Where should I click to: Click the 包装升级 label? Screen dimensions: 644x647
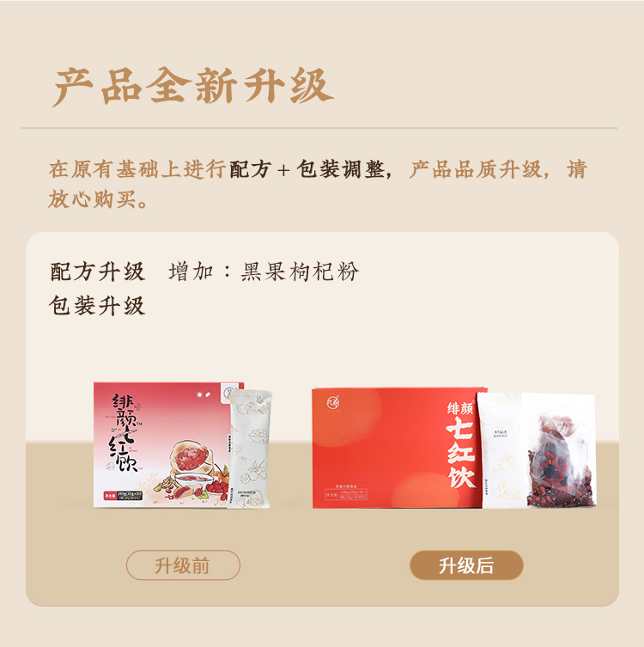[x=98, y=306]
